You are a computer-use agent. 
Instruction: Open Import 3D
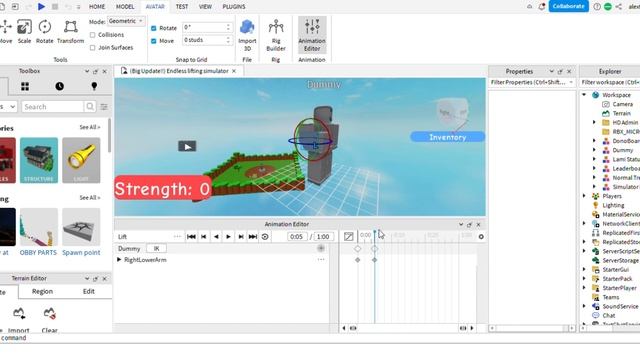(247, 35)
